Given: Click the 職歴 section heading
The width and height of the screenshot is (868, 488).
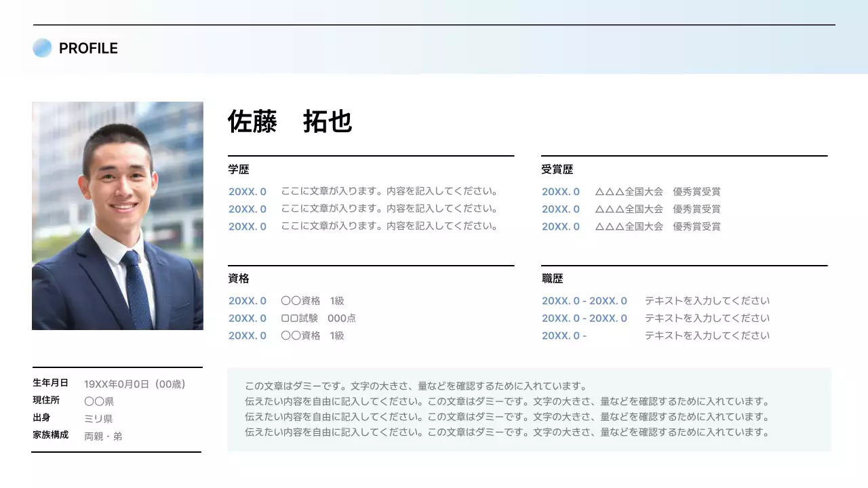Looking at the screenshot, I should pyautogui.click(x=551, y=279).
